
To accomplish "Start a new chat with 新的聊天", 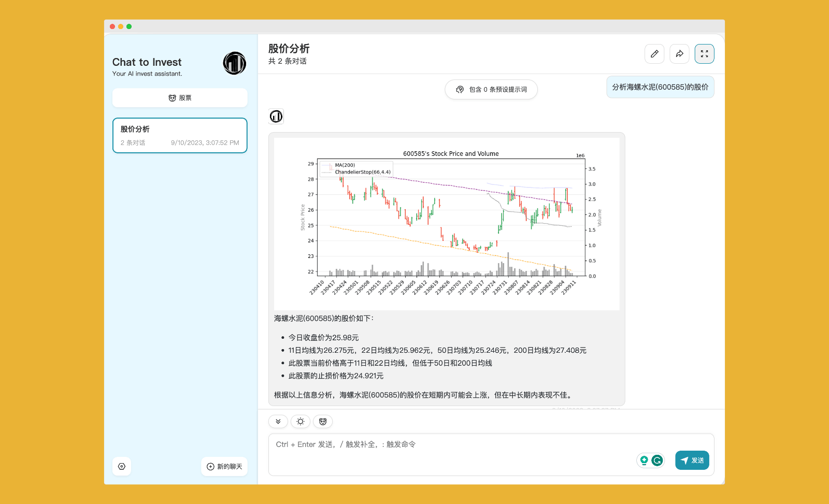I will pyautogui.click(x=224, y=466).
